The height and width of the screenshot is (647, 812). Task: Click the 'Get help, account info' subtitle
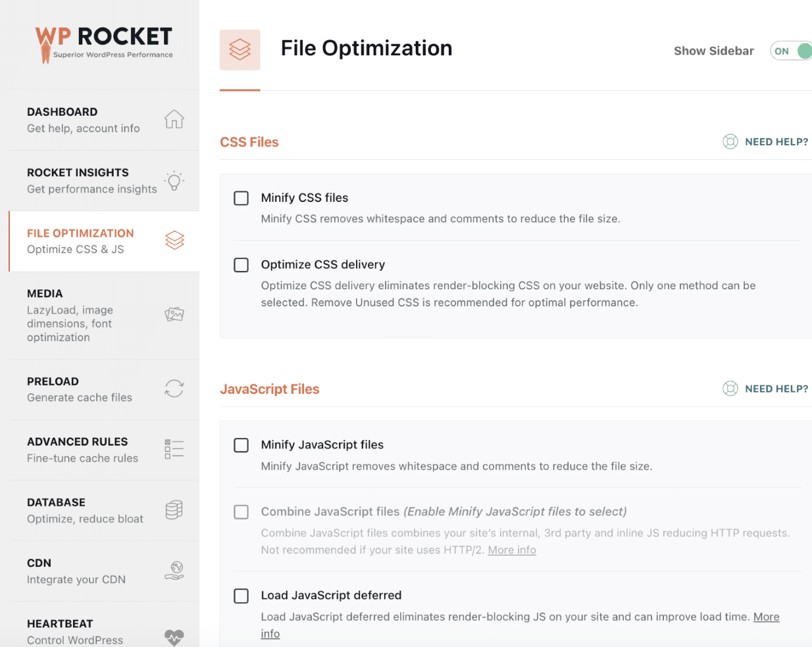(x=84, y=128)
